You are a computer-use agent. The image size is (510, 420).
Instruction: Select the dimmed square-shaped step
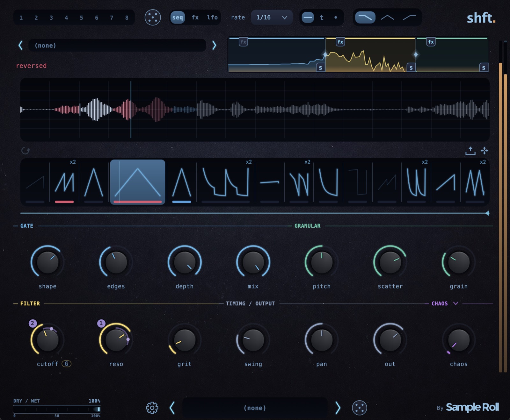[x=357, y=182]
